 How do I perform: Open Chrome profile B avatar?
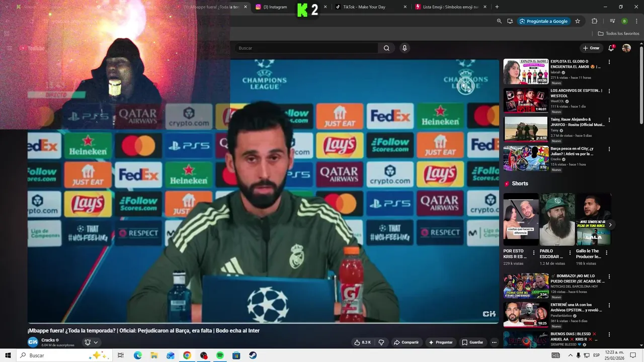coord(624,21)
